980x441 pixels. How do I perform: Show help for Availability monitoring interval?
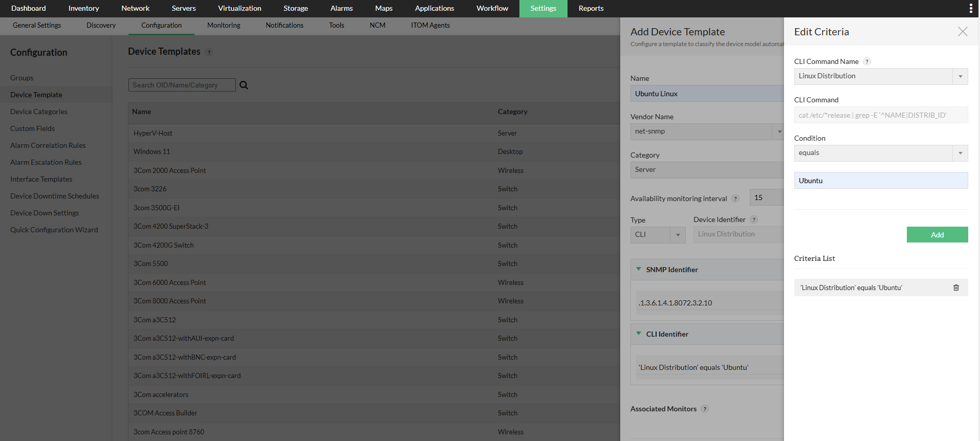pyautogui.click(x=735, y=199)
